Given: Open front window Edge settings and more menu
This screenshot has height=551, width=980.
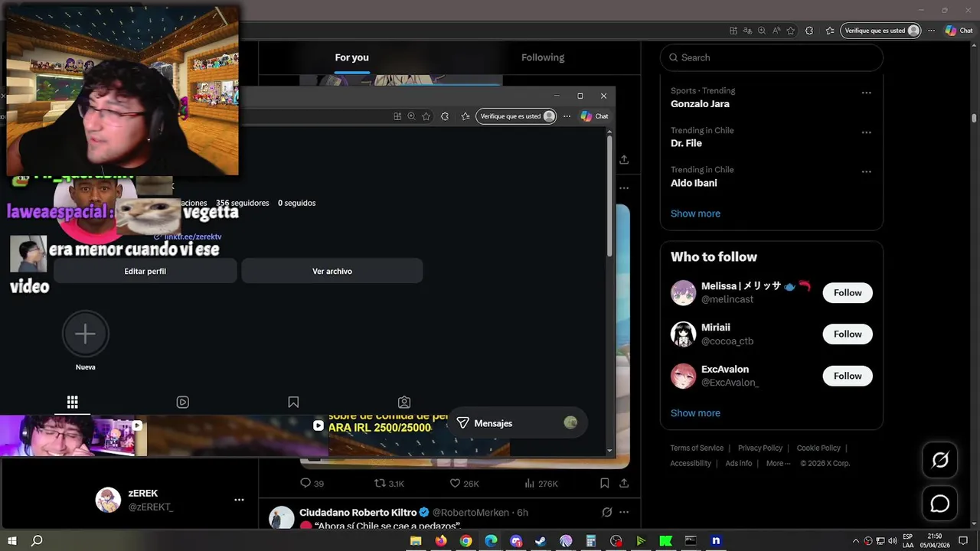Looking at the screenshot, I should 567,116.
